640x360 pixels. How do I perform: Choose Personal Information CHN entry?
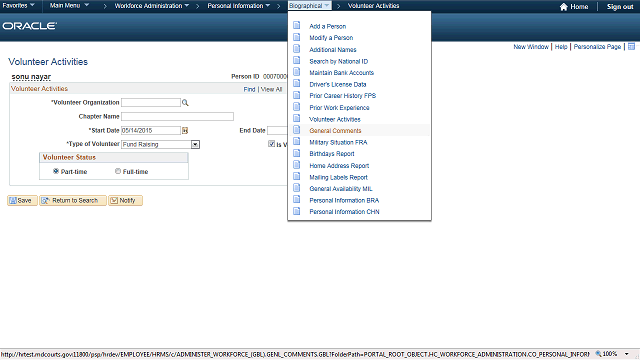(x=344, y=211)
